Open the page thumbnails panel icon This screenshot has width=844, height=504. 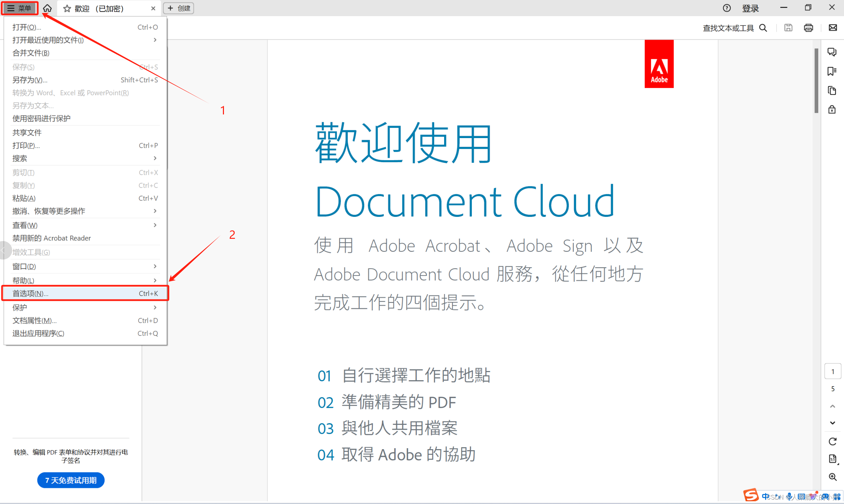tap(832, 90)
